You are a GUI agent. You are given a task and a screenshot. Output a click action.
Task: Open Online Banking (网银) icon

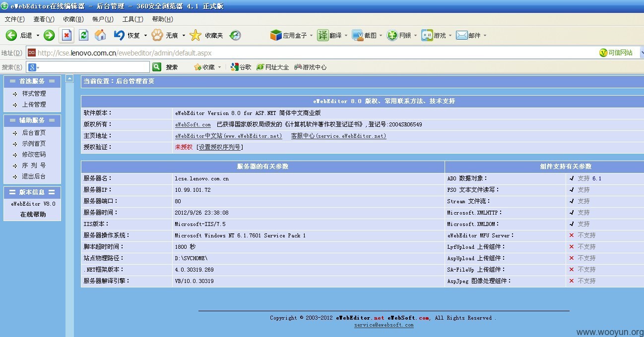pyautogui.click(x=392, y=35)
